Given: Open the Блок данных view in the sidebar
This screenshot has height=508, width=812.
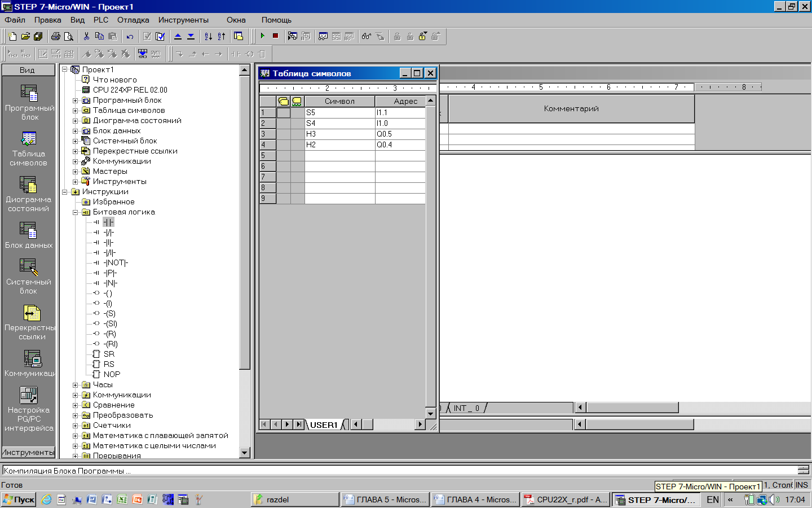Looking at the screenshot, I should click(x=29, y=235).
